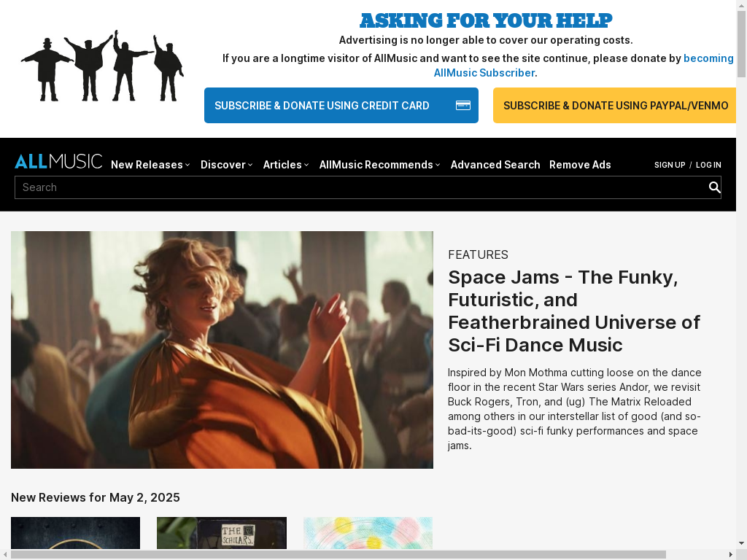The width and height of the screenshot is (747, 560).
Task: Click the credit card icon on the subscribe button
Action: point(463,105)
